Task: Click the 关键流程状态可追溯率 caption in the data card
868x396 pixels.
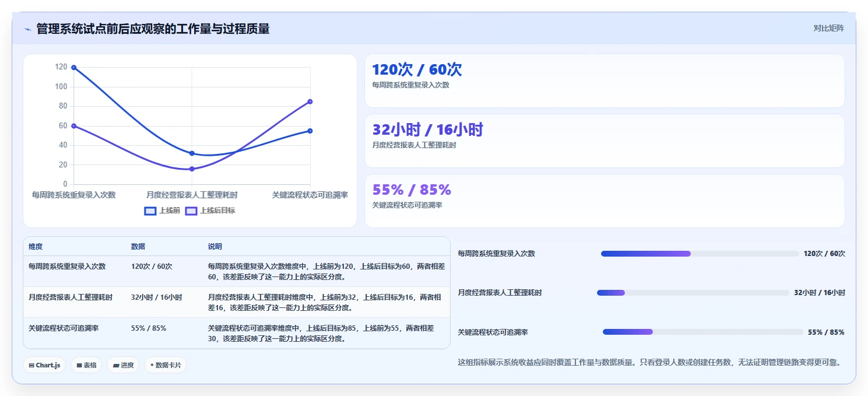Action: click(x=407, y=205)
